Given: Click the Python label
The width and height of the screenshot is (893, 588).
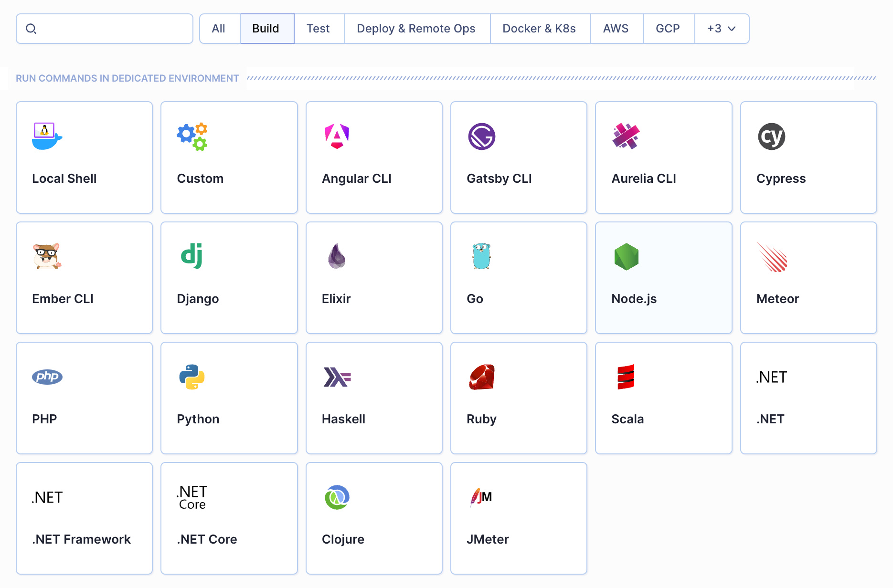Looking at the screenshot, I should [198, 419].
